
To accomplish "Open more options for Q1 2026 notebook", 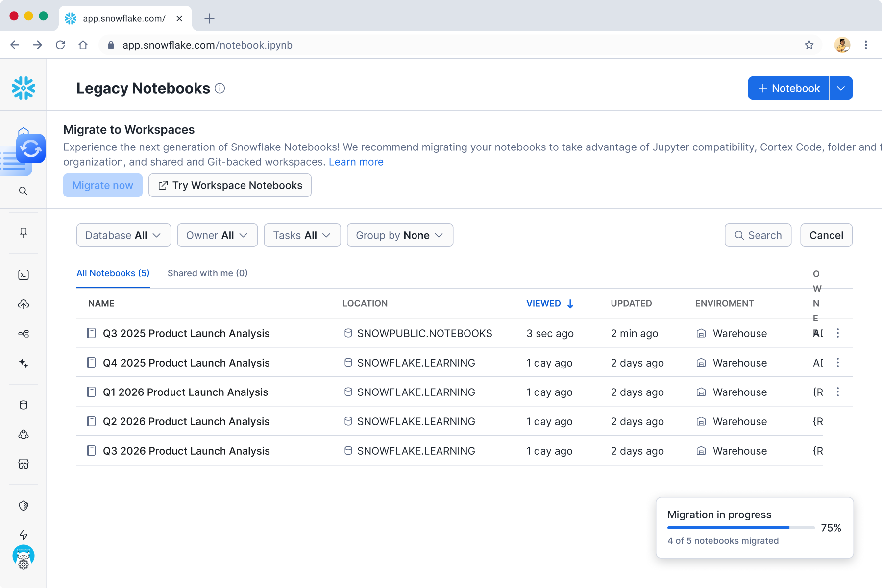I will [x=838, y=392].
